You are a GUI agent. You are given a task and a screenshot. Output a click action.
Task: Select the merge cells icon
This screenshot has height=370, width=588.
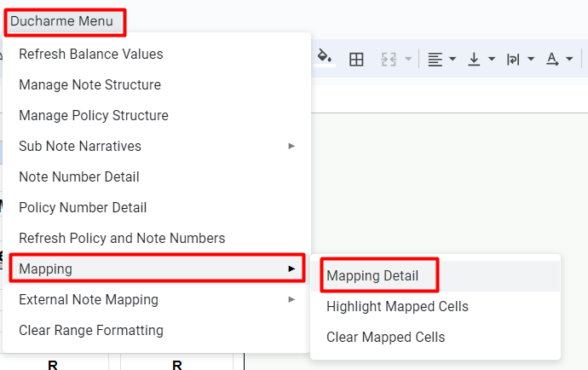pyautogui.click(x=389, y=60)
